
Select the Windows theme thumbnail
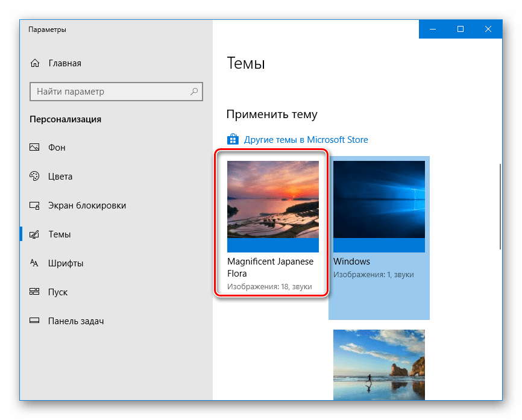point(379,206)
